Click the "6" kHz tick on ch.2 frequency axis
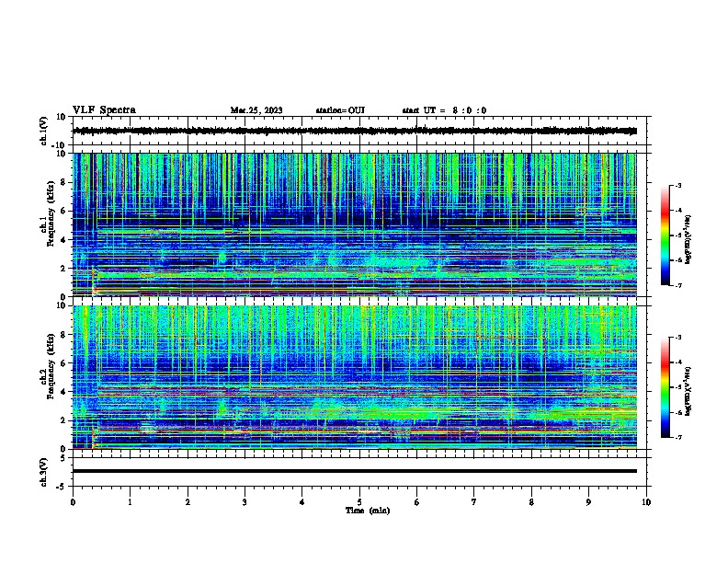728x563 pixels. (x=63, y=363)
